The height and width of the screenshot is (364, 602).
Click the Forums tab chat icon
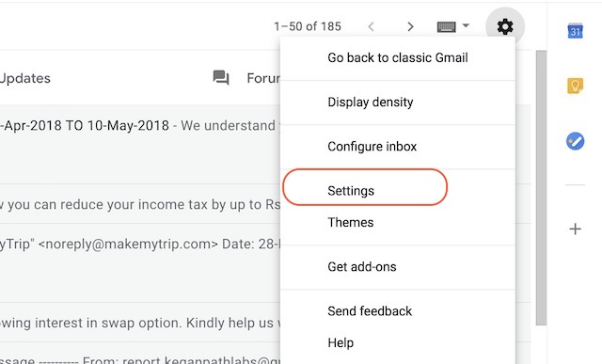221,78
